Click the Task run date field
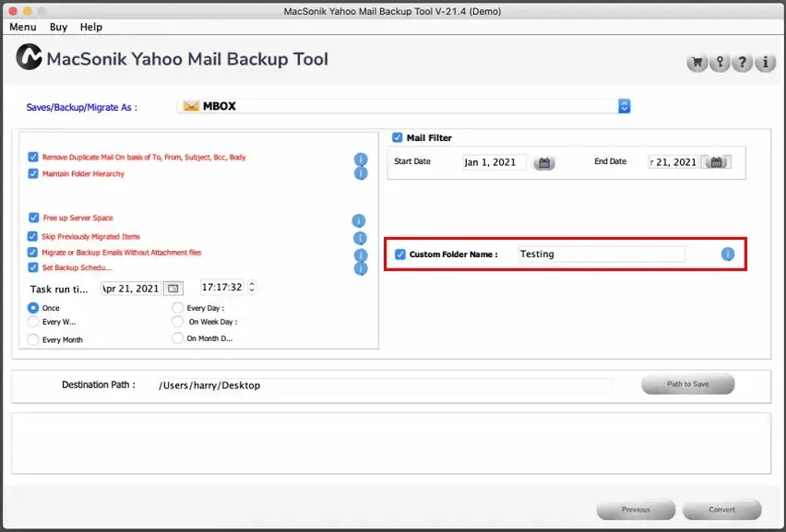 click(x=131, y=289)
